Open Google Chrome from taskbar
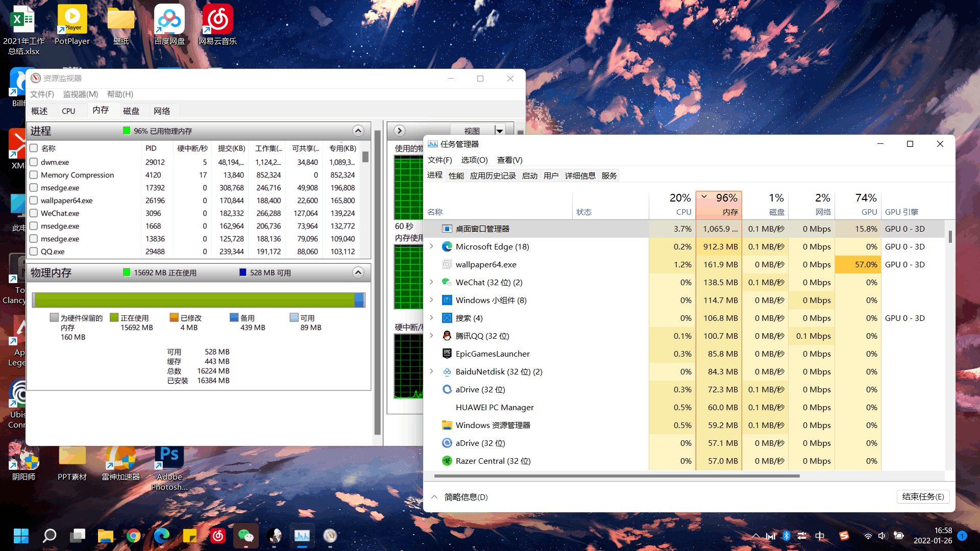This screenshot has width=980, height=551. tap(134, 536)
